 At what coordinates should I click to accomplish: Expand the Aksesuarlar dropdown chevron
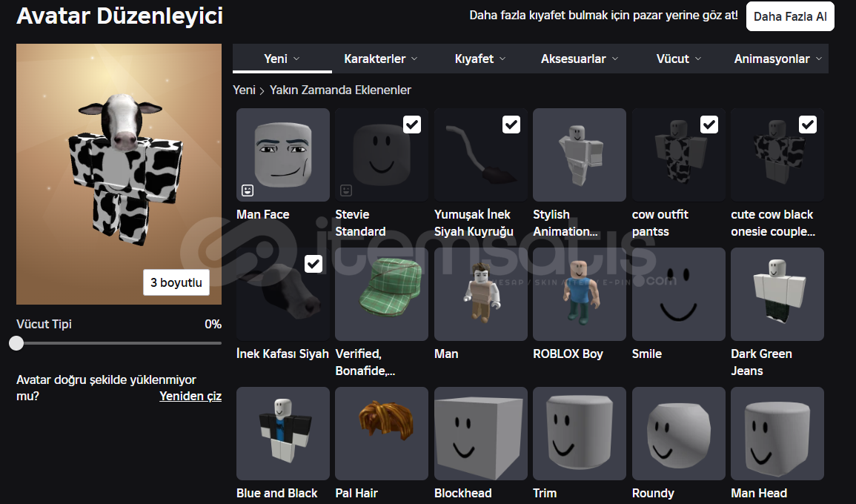point(615,59)
